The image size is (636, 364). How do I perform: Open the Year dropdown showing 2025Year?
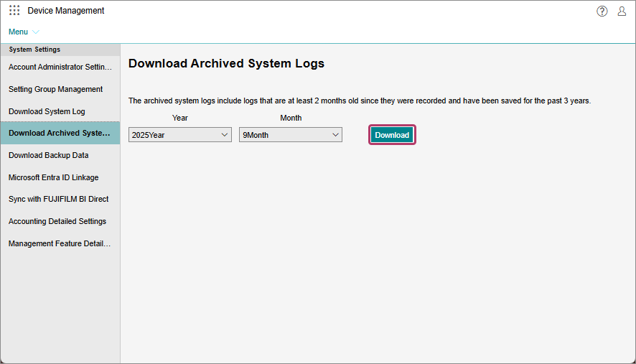(x=180, y=135)
